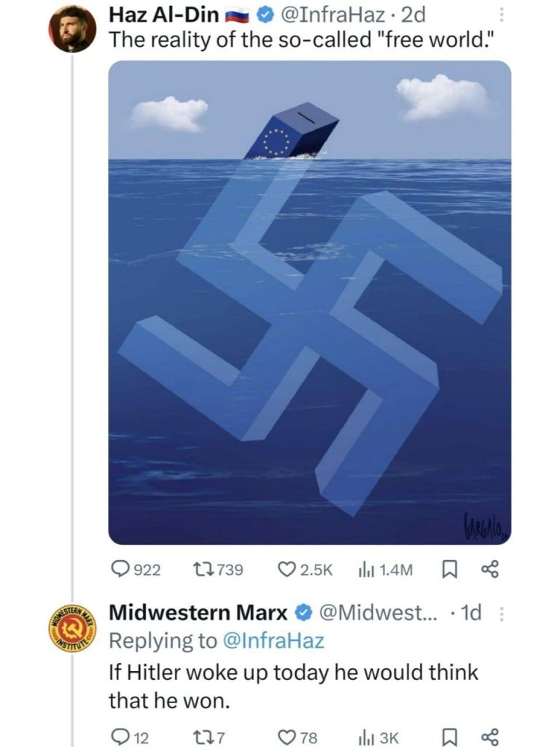Click the Midwestern Marx display name
Image resolution: width=560 pixels, height=747 pixels.
point(198,613)
